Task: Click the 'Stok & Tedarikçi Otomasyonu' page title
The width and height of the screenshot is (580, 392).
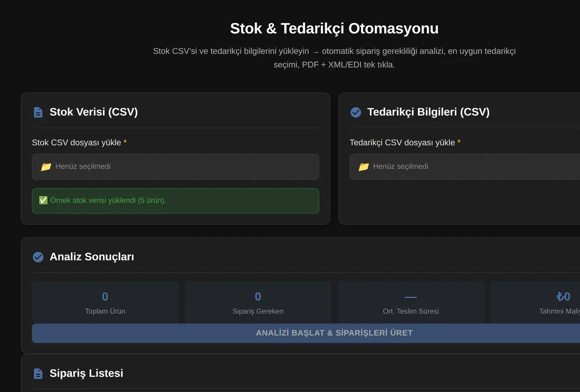Action: (x=334, y=29)
